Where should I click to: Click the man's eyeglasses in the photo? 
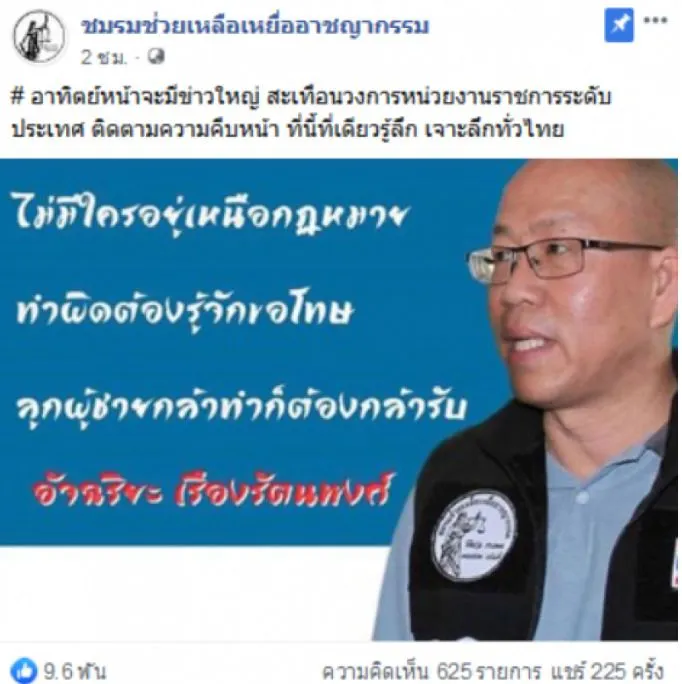[563, 260]
